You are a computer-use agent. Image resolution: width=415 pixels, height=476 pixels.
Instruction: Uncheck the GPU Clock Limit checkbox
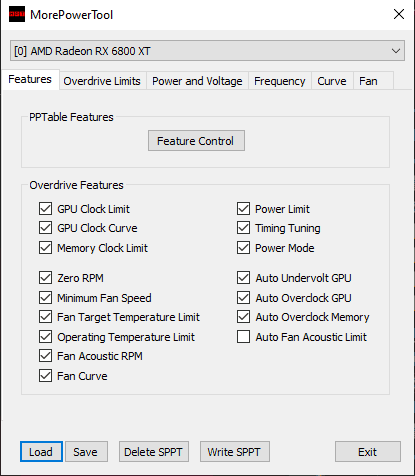pos(45,209)
